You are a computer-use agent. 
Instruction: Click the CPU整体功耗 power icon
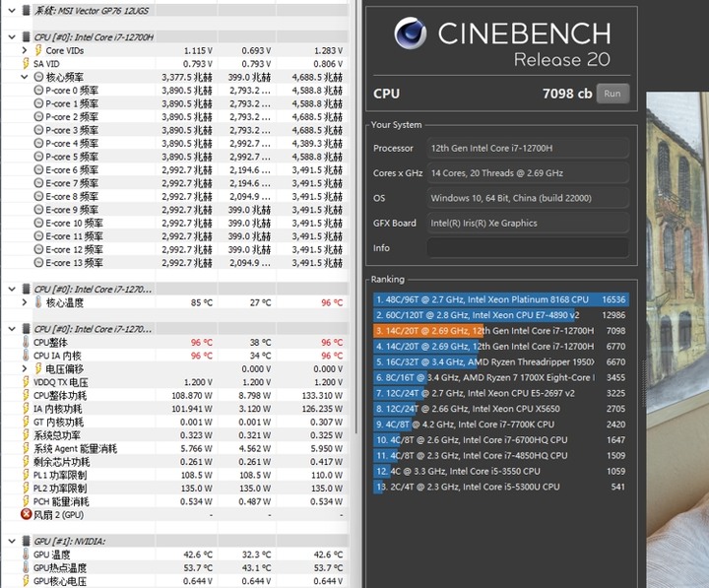26,395
